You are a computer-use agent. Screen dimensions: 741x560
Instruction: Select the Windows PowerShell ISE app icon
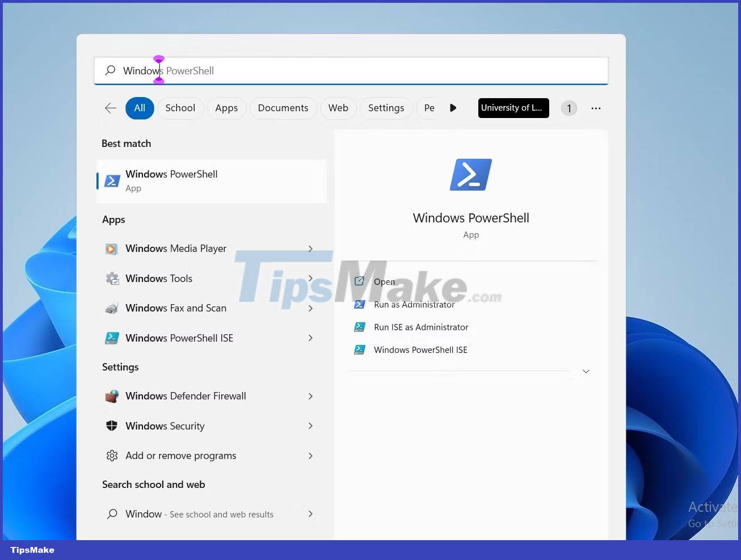(112, 338)
